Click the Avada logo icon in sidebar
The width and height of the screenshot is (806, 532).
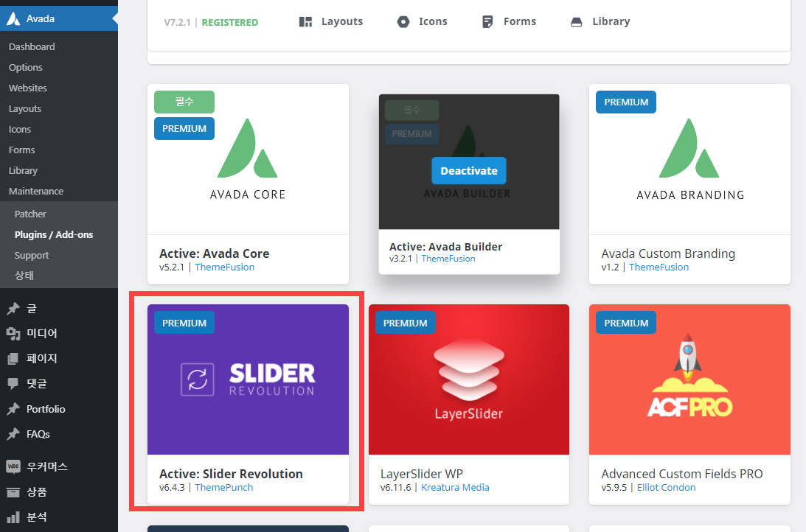pyautogui.click(x=13, y=18)
